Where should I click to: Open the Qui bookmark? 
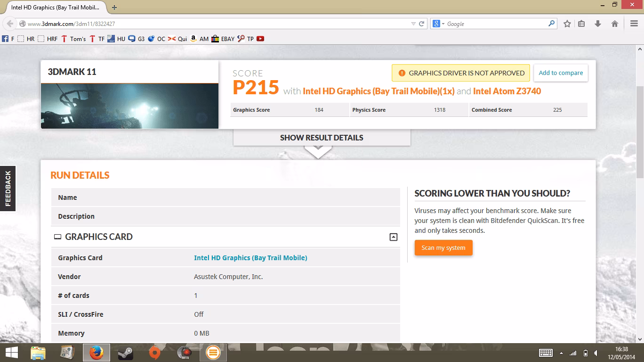[177, 39]
